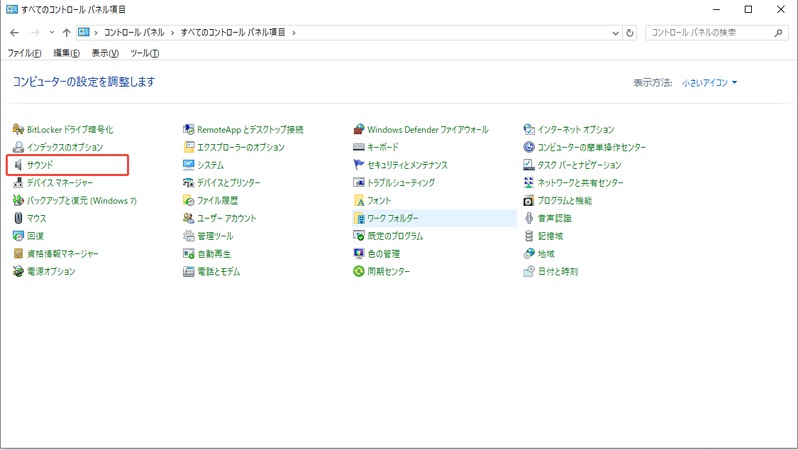Open 小さいアイコン view dropdown
The height and width of the screenshot is (450, 798).
pos(709,82)
